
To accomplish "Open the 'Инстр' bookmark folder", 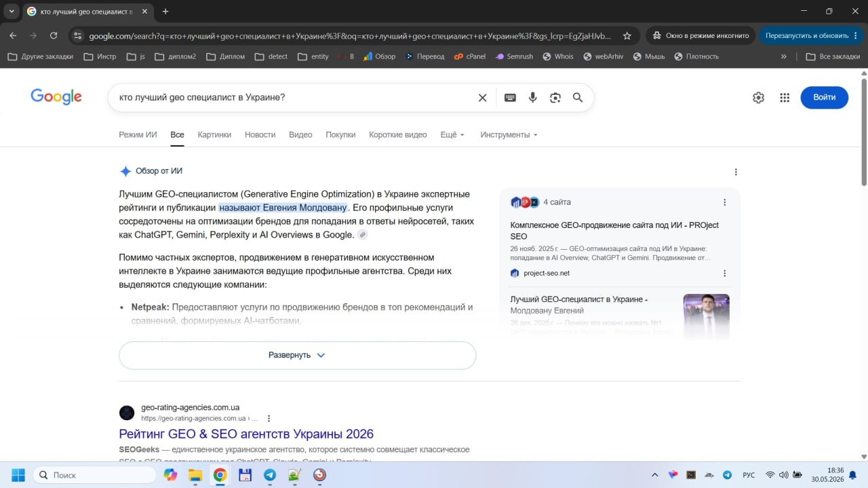I will [100, 56].
